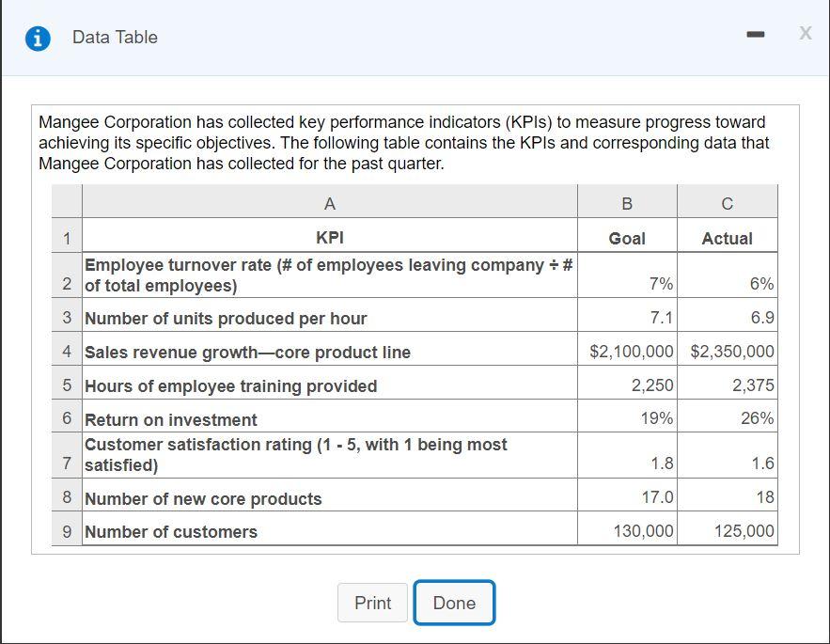Image resolution: width=830 pixels, height=644 pixels.
Task: Select column header B
Action: pyautogui.click(x=627, y=200)
